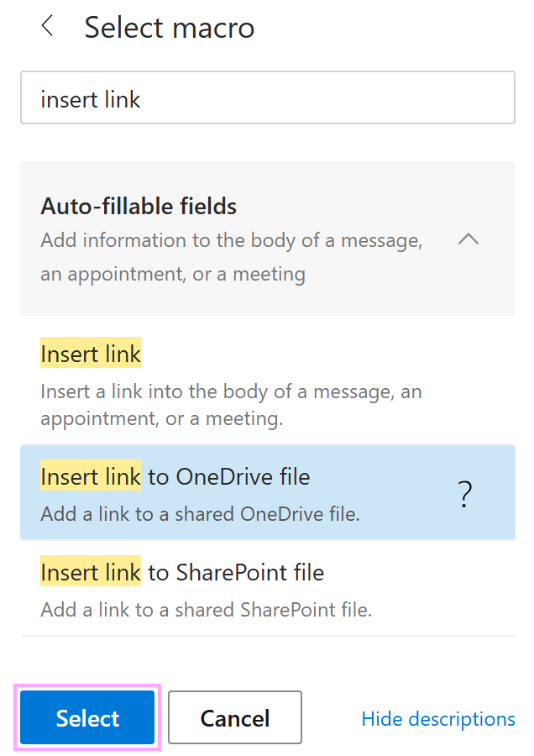This screenshot has width=534, height=756.
Task: Select the "Insert link" macro entry
Action: (91, 354)
